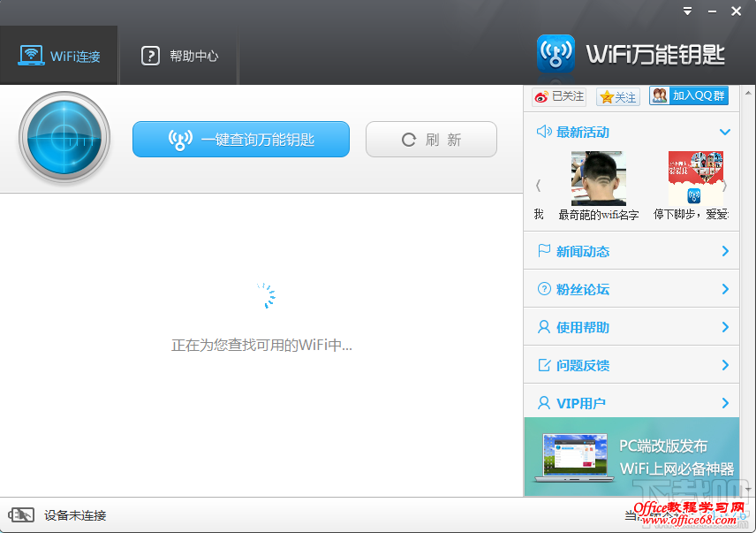Expand the 使用帮助 section
The height and width of the screenshot is (533, 756).
[725, 326]
